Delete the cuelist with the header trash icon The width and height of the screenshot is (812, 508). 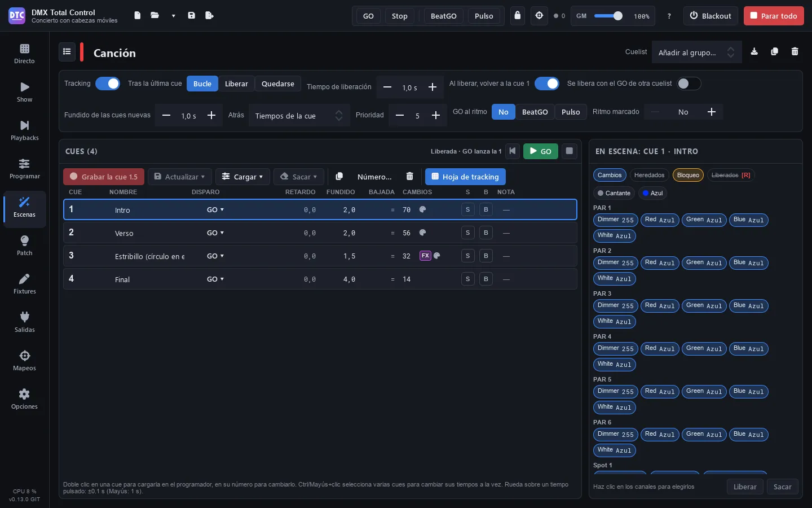pyautogui.click(x=795, y=52)
